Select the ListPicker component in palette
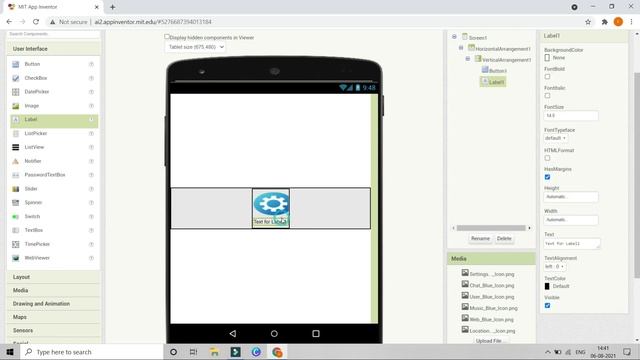 pos(53,133)
